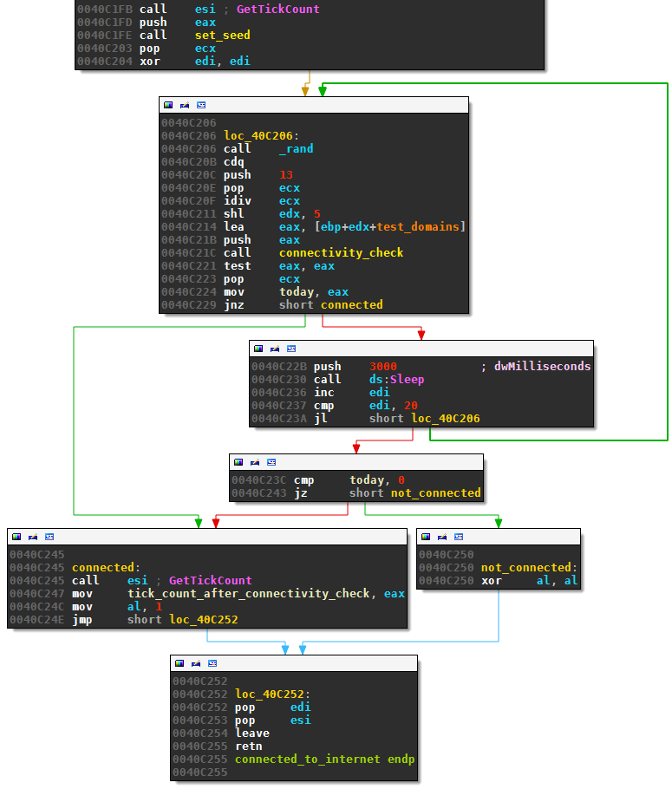Click node color icon on the connected block
The width and height of the screenshot is (672, 789).
[x=16, y=537]
